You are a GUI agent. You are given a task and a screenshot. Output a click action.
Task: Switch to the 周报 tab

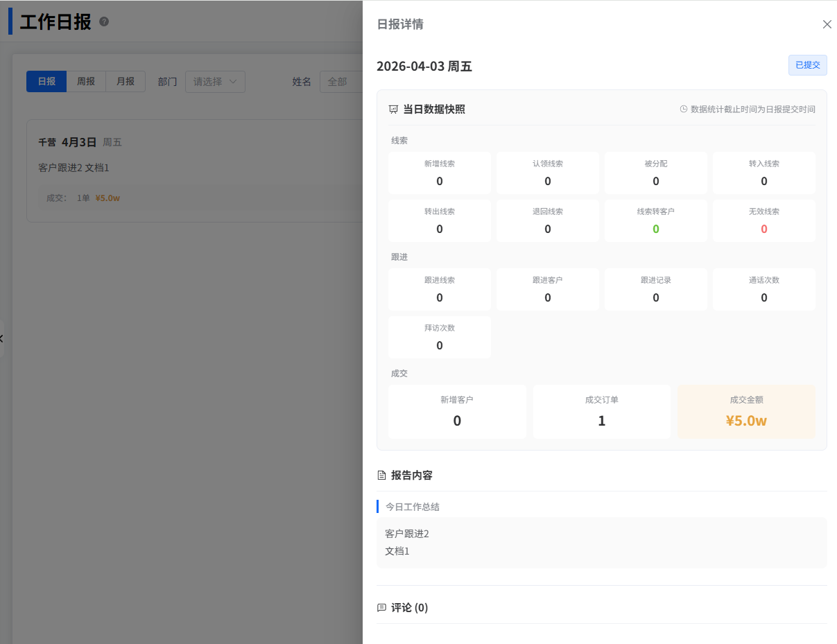(86, 81)
